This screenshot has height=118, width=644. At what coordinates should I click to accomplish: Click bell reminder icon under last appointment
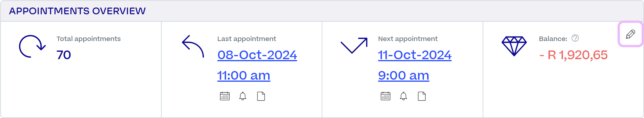(x=243, y=96)
